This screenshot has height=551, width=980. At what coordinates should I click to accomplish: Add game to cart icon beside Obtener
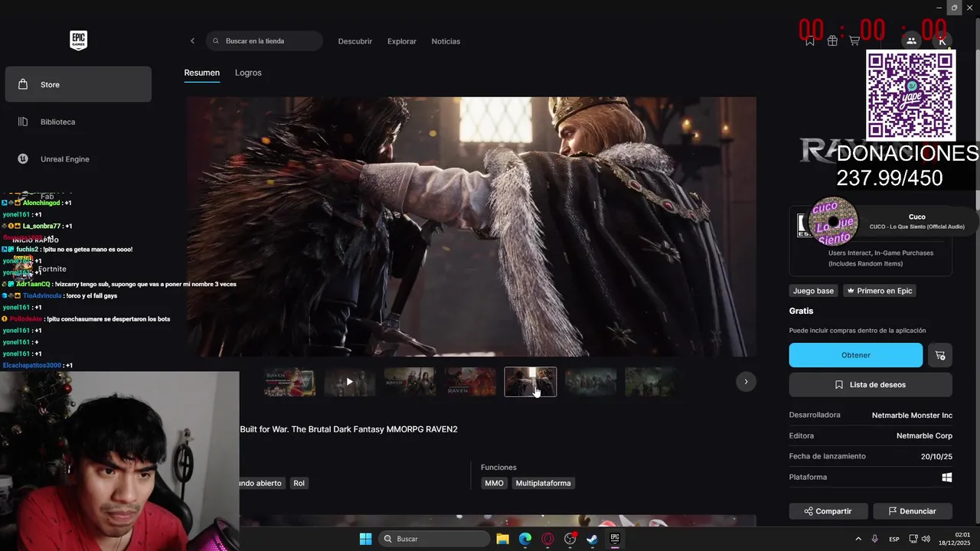tap(940, 355)
